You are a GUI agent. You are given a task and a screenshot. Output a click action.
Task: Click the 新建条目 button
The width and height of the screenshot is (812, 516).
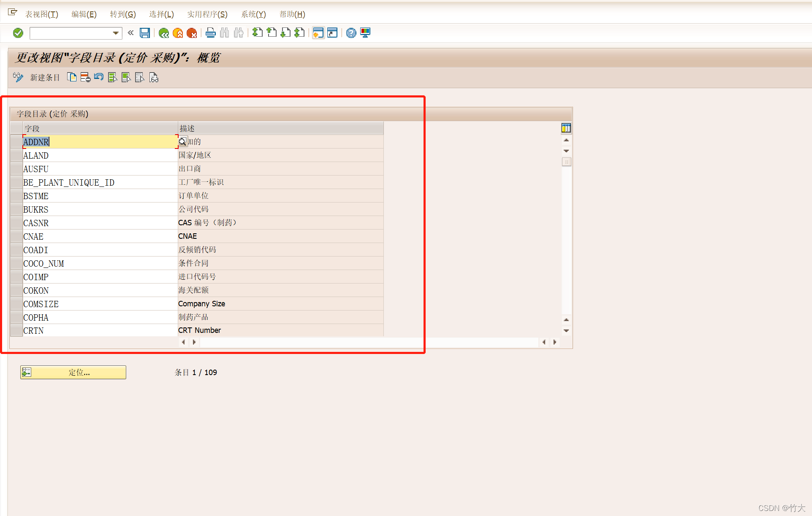click(45, 78)
